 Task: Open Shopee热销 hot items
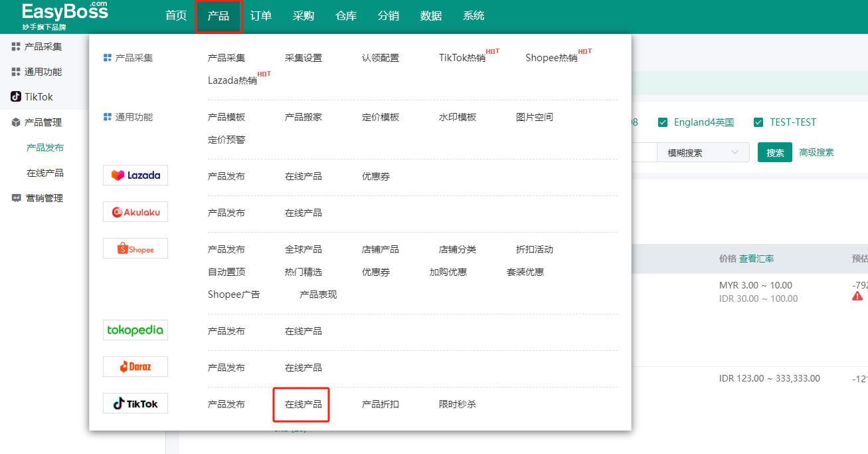click(x=551, y=58)
